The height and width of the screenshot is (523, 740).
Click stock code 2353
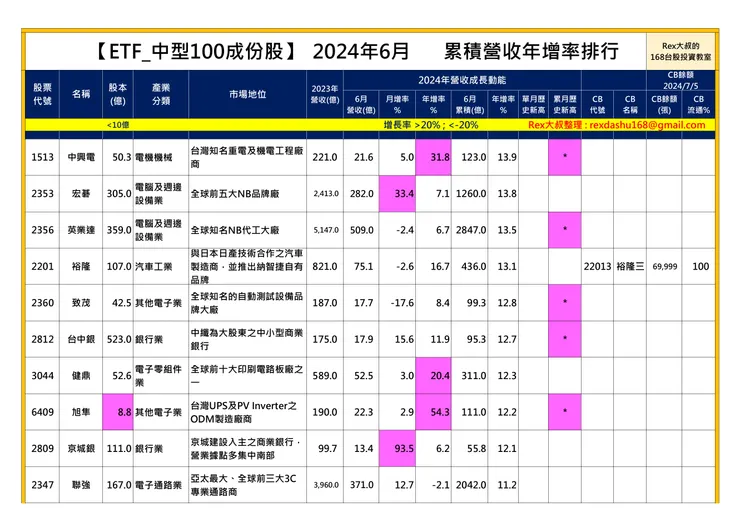coord(42,194)
